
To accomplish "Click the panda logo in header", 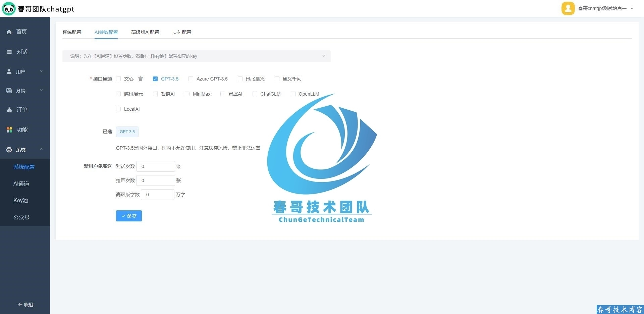I will pos(9,9).
